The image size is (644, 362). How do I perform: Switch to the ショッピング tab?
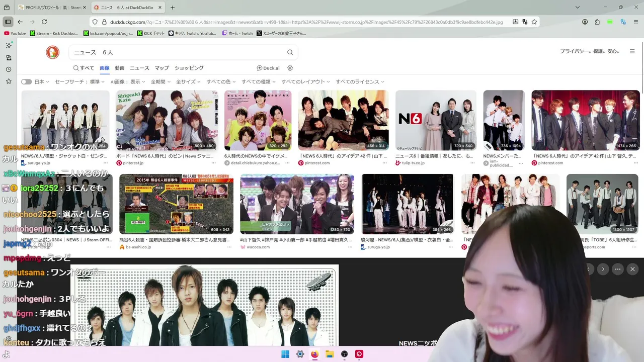point(189,68)
